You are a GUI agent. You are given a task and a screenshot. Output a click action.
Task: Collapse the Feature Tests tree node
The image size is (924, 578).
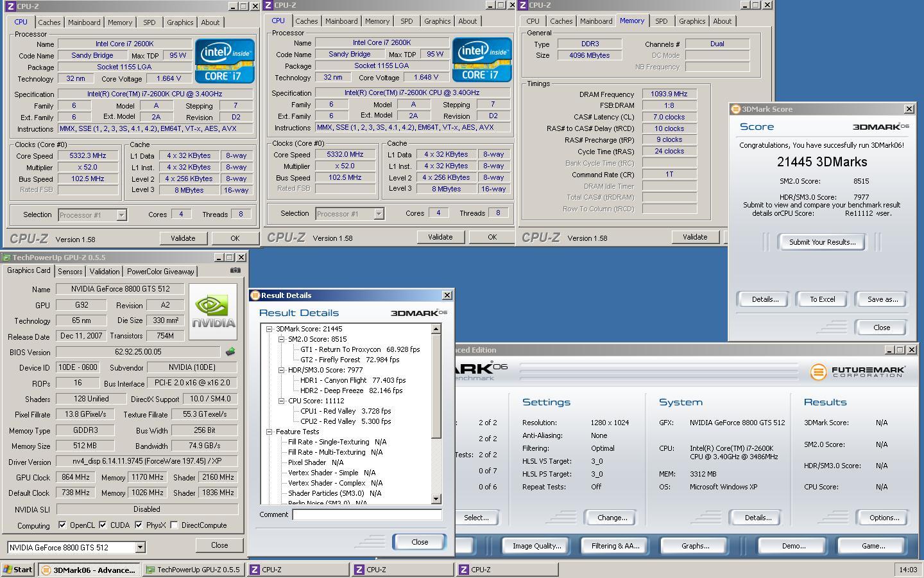270,432
